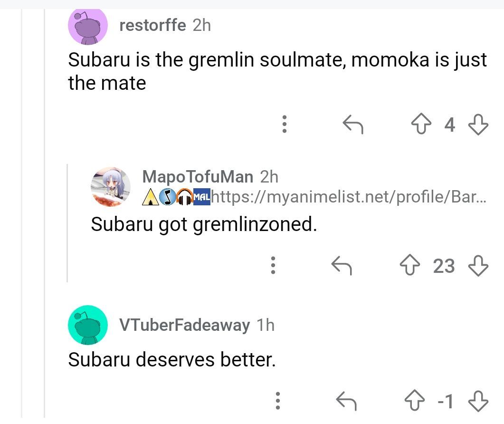The height and width of the screenshot is (424, 504).
Task: Open three-dot menu on VTuberFadeaway's comment
Action: coord(278,401)
